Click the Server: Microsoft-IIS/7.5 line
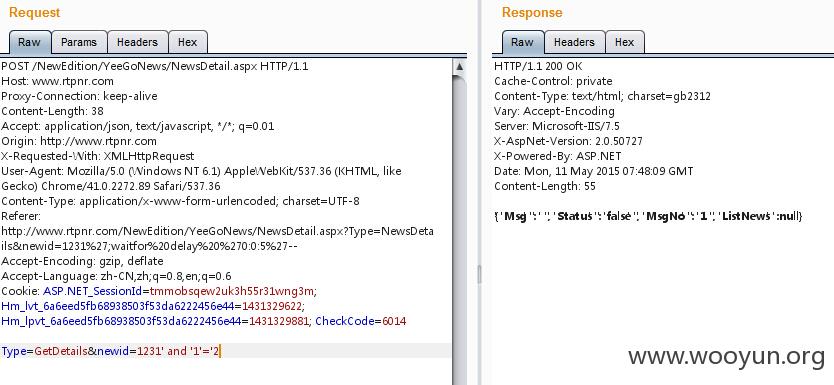This screenshot has width=834, height=385. point(557,127)
